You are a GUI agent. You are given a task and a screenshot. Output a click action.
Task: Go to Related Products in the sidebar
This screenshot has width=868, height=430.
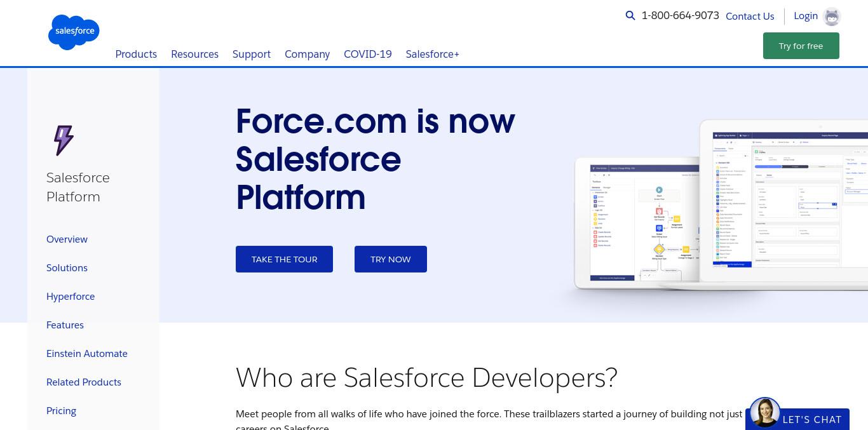[84, 382]
